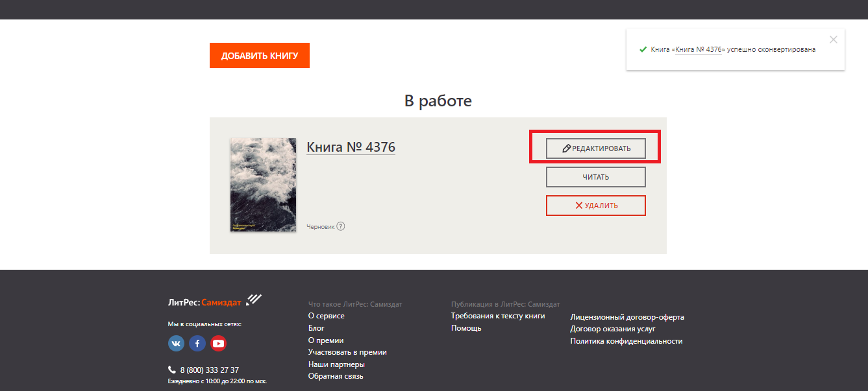This screenshot has width=868, height=391.
Task: Open Лицензионный договор-оферта link
Action: click(627, 317)
